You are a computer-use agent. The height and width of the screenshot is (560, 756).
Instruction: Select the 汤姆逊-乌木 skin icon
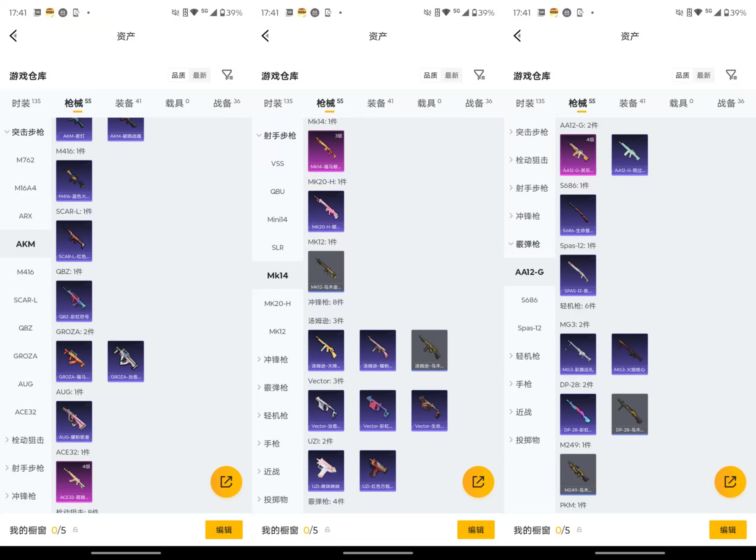(x=429, y=350)
